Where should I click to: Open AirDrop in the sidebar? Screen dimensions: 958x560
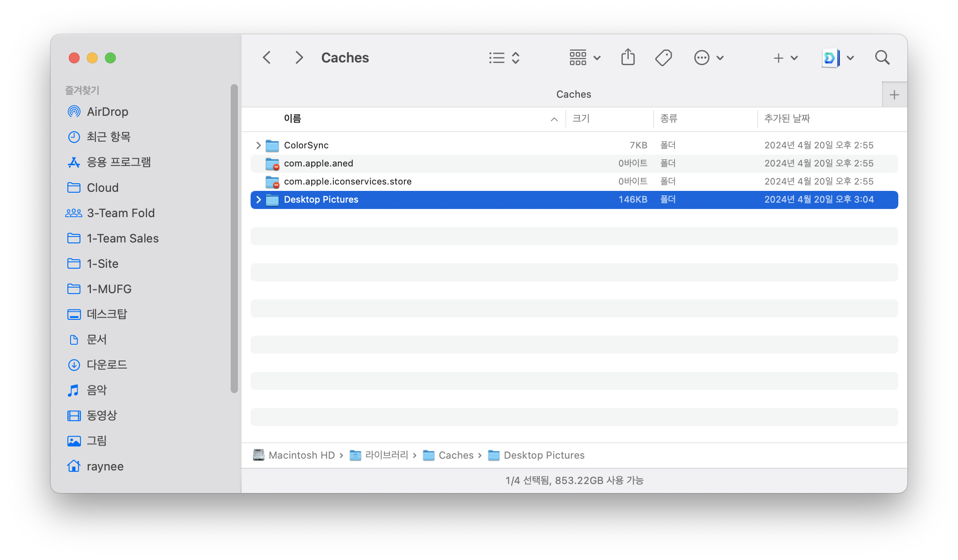[x=107, y=112]
